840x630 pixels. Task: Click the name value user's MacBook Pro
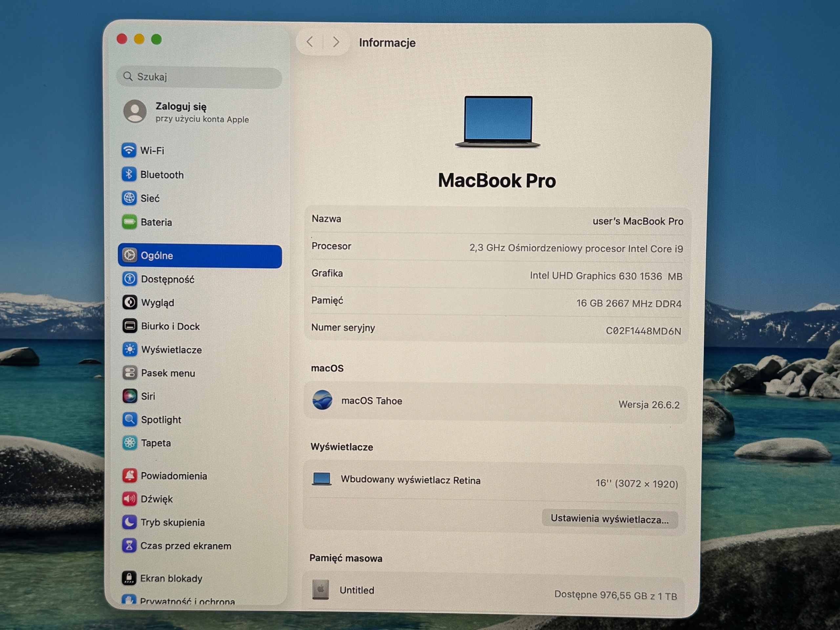638,221
